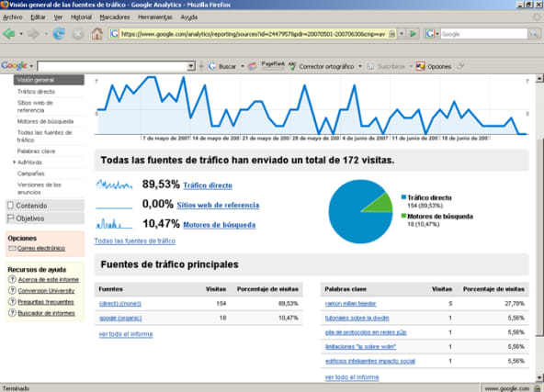Open the (direct) ((none)) source link
The height and width of the screenshot is (392, 544).
click(x=120, y=304)
